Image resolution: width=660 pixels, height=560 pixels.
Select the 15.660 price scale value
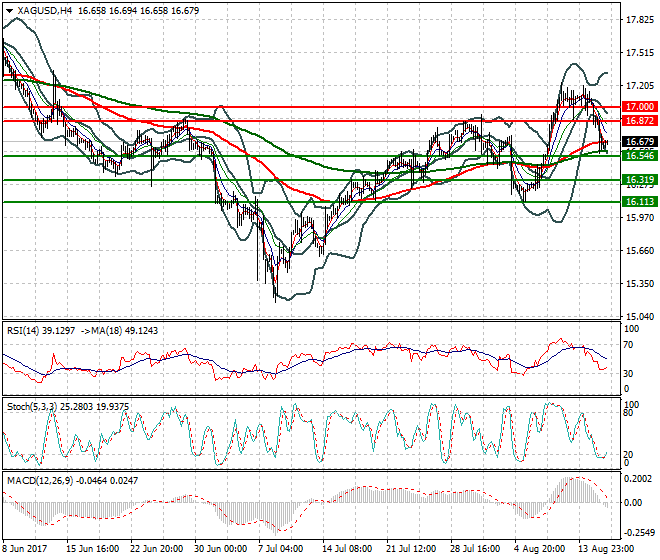click(x=640, y=251)
